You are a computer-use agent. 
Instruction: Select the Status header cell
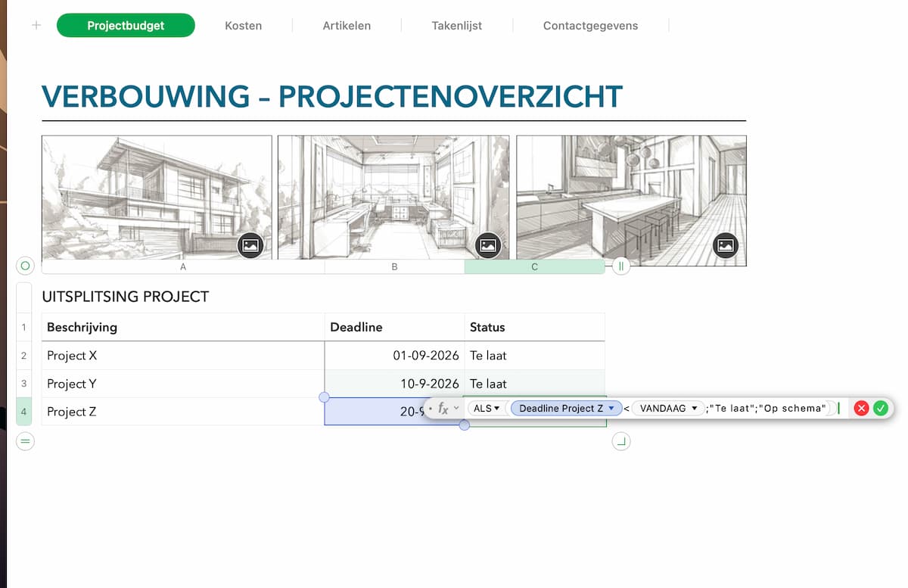pos(535,327)
